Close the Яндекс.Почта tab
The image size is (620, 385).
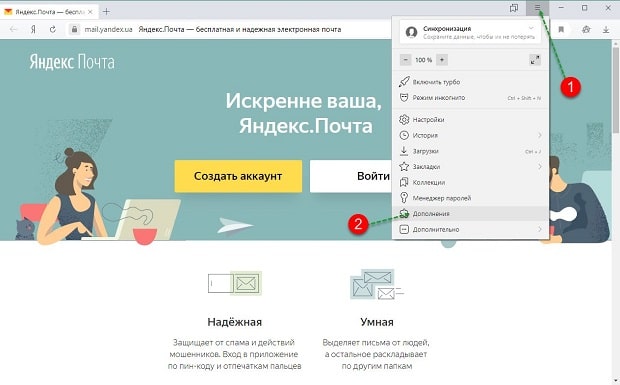90,12
